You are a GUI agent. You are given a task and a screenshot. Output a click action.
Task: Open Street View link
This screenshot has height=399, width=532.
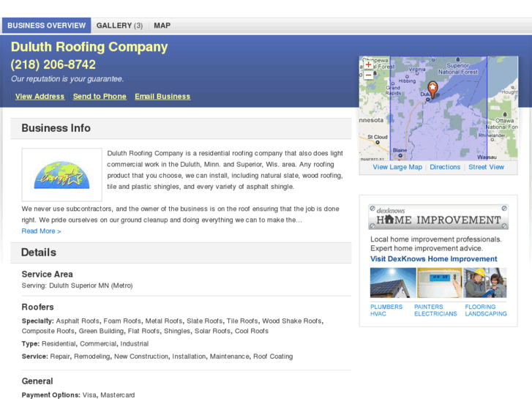click(x=486, y=167)
